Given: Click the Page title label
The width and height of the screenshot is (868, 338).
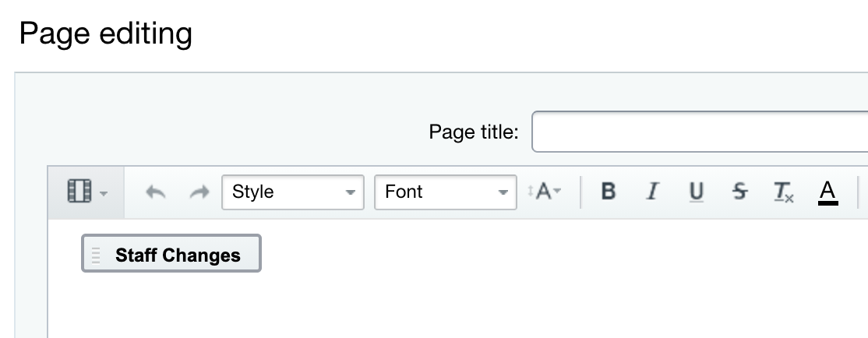Looking at the screenshot, I should coord(473,132).
